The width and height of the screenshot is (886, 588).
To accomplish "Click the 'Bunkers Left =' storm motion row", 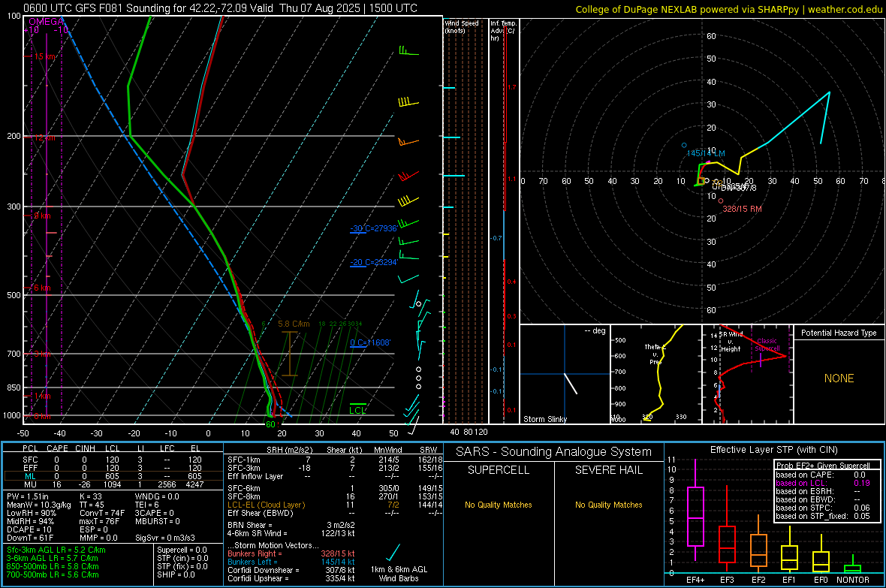I will click(x=291, y=562).
